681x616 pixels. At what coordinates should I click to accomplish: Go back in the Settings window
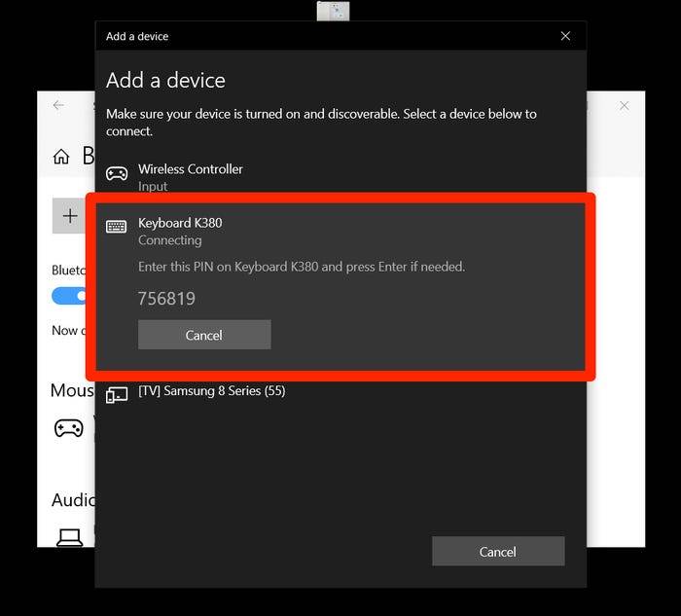tap(58, 105)
